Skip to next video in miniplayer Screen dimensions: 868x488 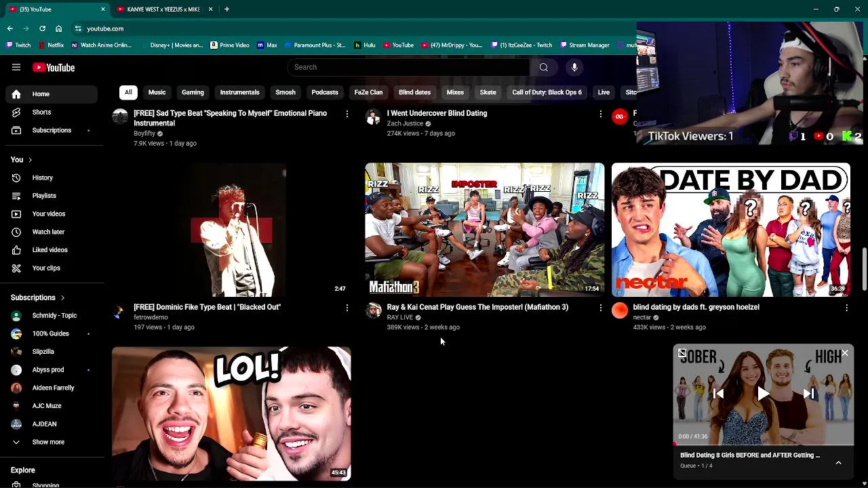(808, 393)
